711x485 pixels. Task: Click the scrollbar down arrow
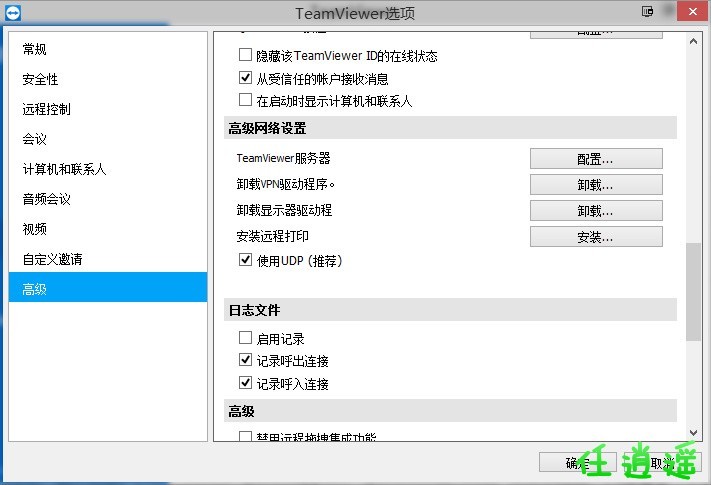tap(693, 433)
